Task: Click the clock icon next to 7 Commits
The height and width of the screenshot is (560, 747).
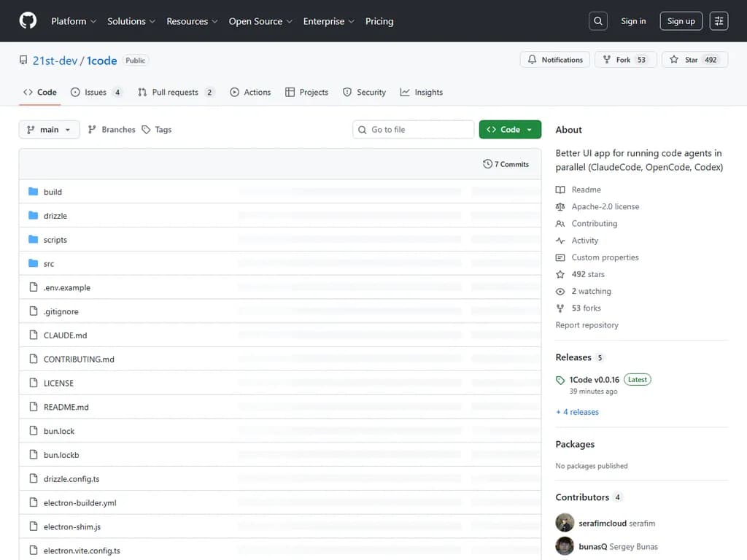Action: point(488,164)
